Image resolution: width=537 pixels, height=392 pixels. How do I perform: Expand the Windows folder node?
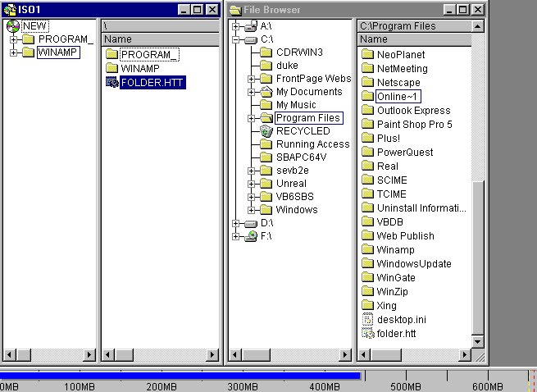pyautogui.click(x=252, y=210)
